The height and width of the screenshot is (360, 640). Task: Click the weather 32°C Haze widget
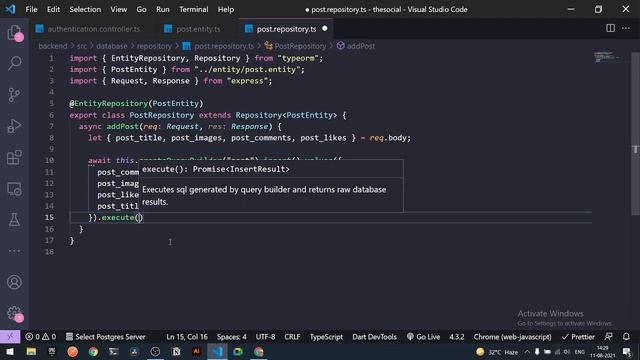497,352
